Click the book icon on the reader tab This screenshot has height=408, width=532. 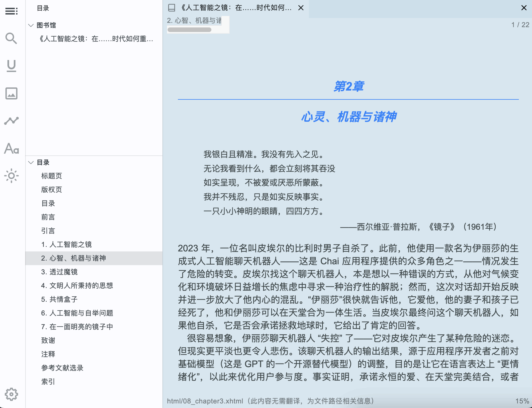(x=171, y=8)
